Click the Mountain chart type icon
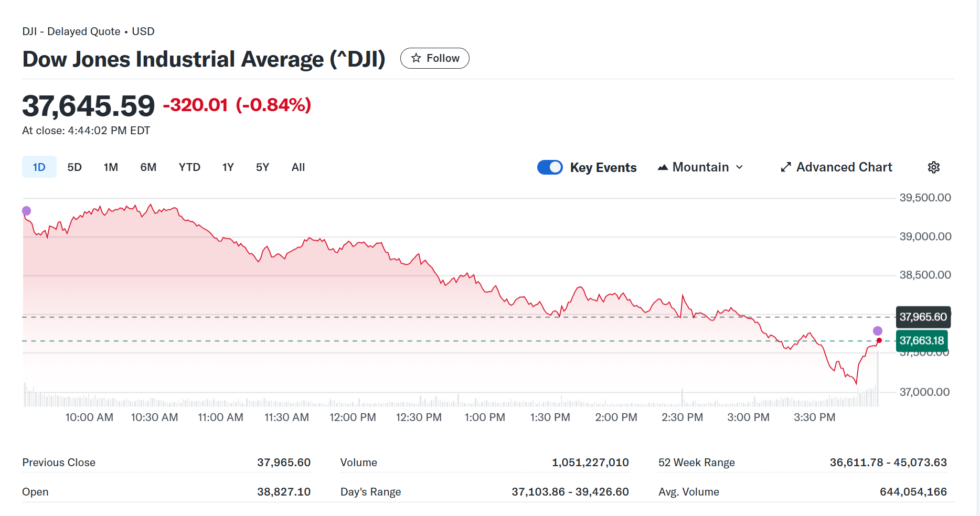Viewport: 980px width, 516px height. point(663,167)
